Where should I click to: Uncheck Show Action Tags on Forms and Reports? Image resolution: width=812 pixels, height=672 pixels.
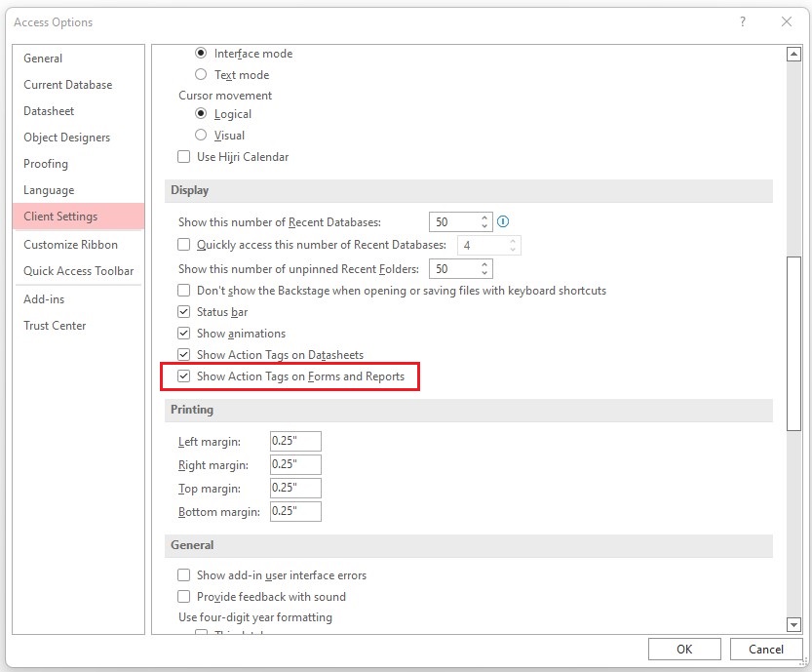click(x=182, y=376)
